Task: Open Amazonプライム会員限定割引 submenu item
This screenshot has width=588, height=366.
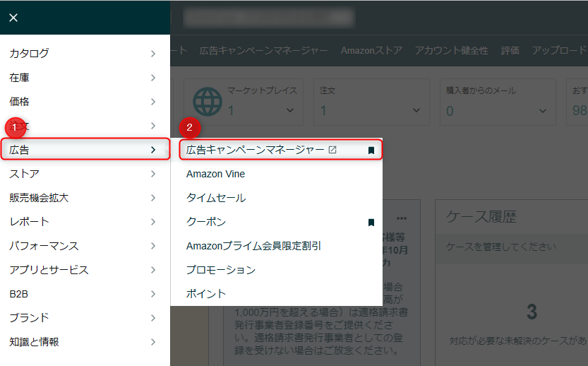Action: 253,246
